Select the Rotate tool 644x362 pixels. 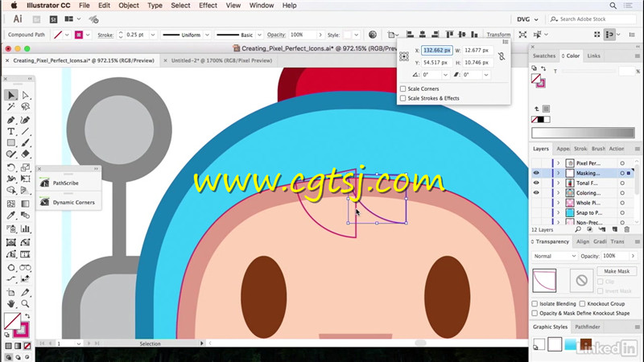(11, 167)
